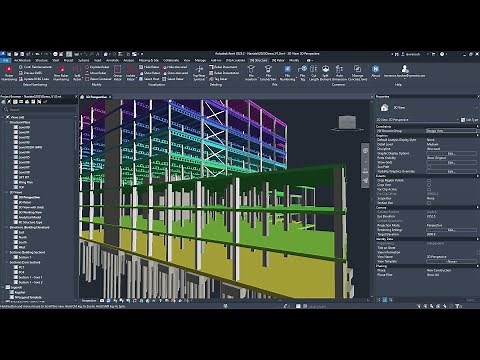Open the Manage ribbon tab

point(200,60)
